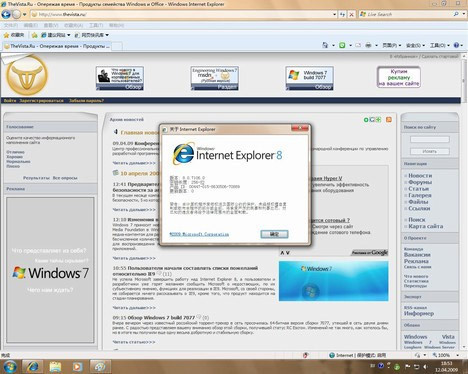Open the 编辑 (Edit) menu
This screenshot has height=374, width=468.
tap(30, 25)
